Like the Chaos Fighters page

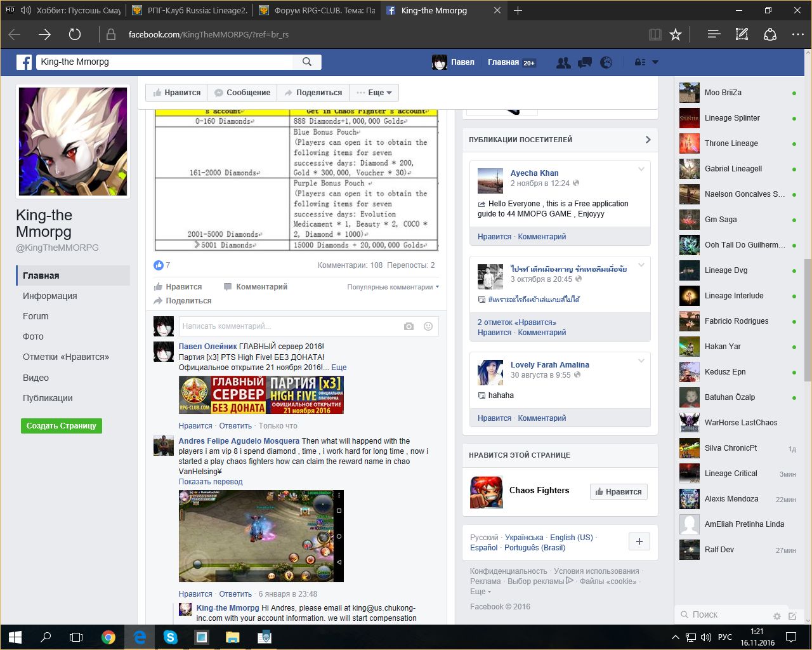(x=617, y=492)
